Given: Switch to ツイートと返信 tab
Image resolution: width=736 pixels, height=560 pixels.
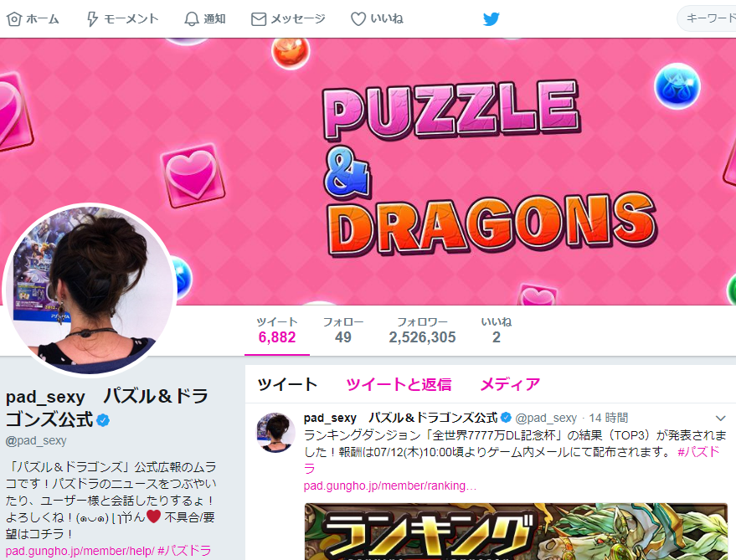Looking at the screenshot, I should (x=399, y=384).
